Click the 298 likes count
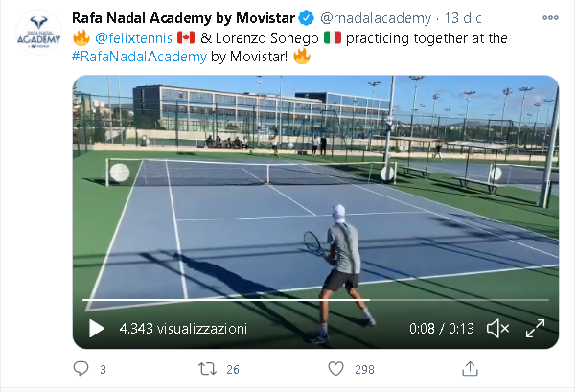The image size is (577, 392). point(364,369)
